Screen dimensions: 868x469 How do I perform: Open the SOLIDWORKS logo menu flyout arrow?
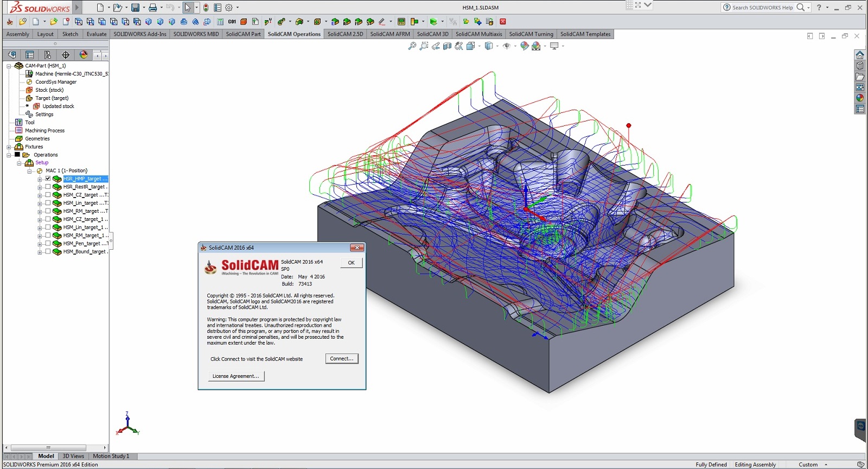pyautogui.click(x=77, y=8)
